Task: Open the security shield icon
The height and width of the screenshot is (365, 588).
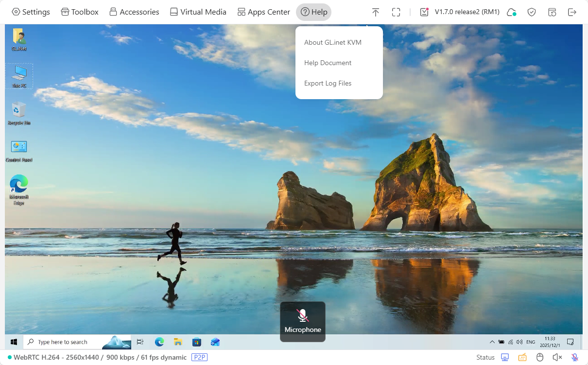Action: point(532,12)
